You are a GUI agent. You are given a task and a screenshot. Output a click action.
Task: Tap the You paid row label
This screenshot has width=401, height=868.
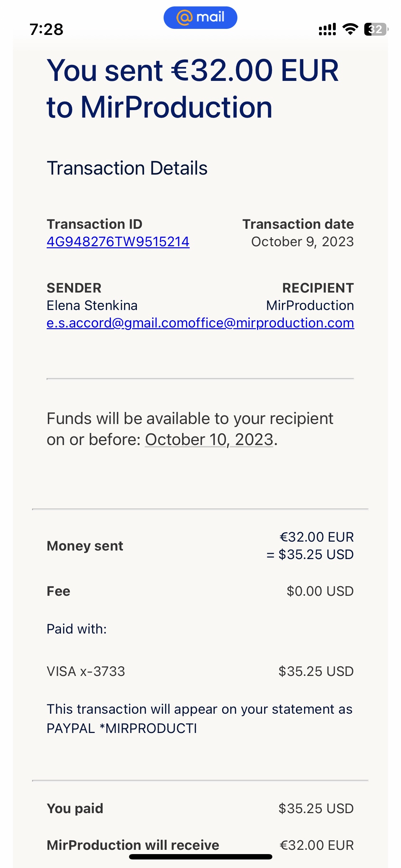click(75, 808)
